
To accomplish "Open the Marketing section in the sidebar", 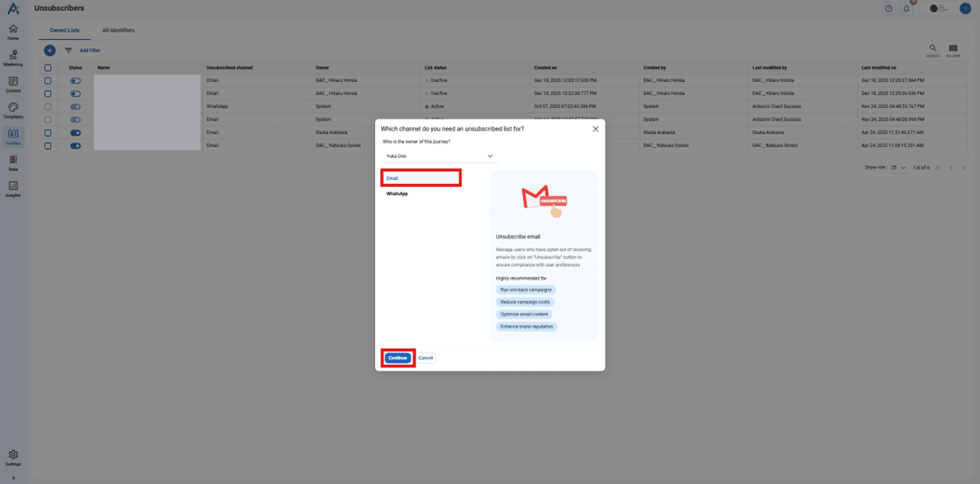I will 13,58.
